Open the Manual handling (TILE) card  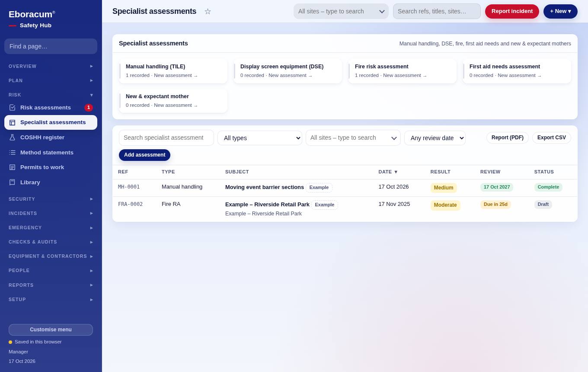click(x=173, y=71)
